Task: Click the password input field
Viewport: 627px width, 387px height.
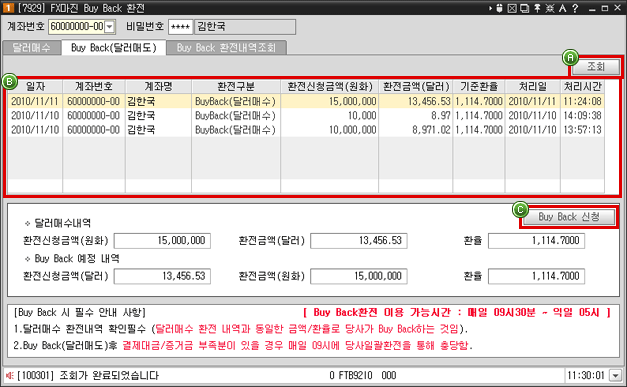Action: [180, 27]
